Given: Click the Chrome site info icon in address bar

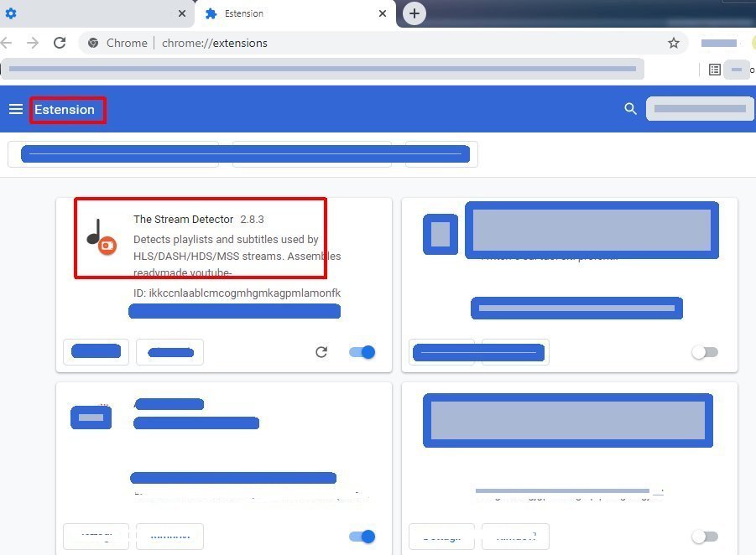Looking at the screenshot, I should point(93,43).
